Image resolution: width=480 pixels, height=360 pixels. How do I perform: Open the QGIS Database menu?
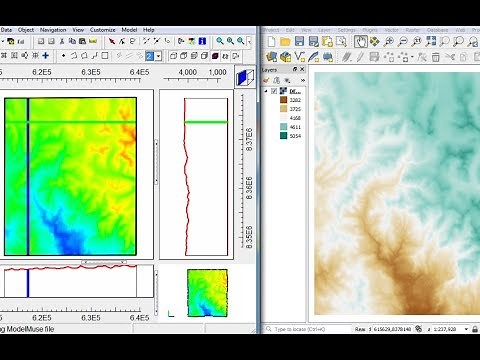tap(438, 30)
